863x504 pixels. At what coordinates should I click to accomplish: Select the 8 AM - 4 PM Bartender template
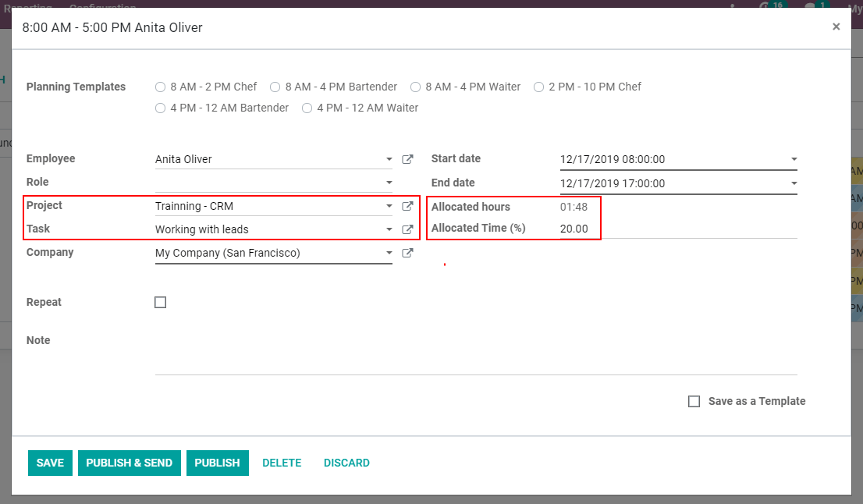point(275,87)
